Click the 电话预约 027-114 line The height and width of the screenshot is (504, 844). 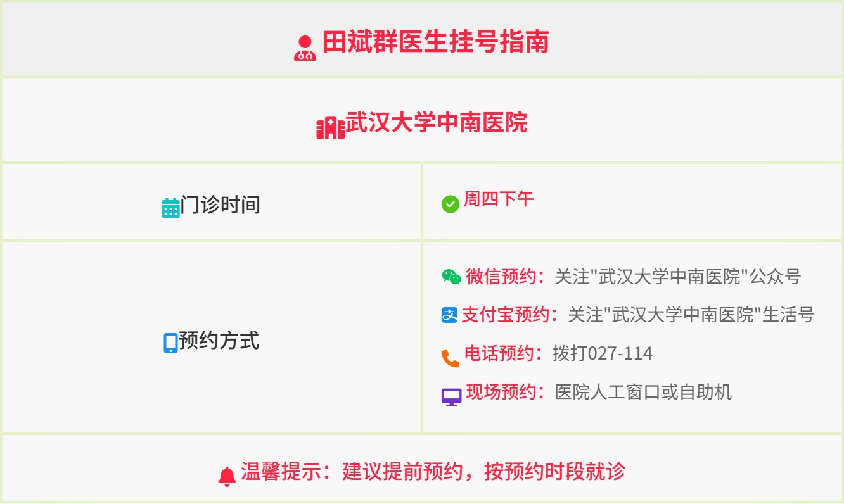coord(558,353)
